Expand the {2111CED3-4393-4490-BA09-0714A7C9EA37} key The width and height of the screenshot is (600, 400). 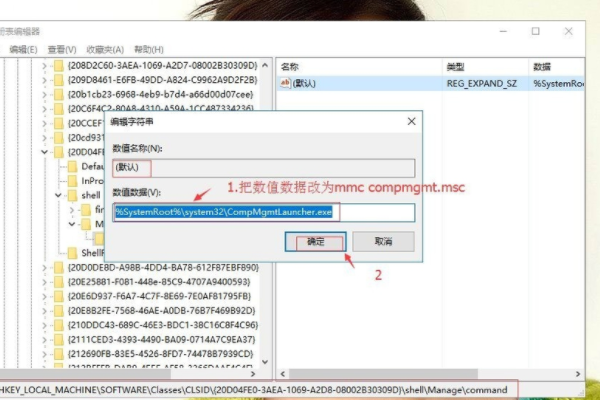click(44, 340)
